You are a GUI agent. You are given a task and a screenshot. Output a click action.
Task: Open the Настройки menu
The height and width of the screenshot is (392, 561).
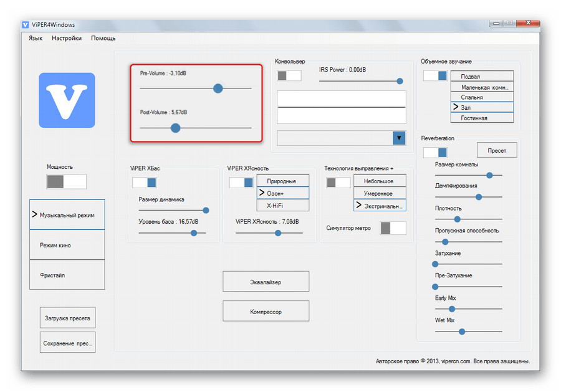[x=67, y=38]
